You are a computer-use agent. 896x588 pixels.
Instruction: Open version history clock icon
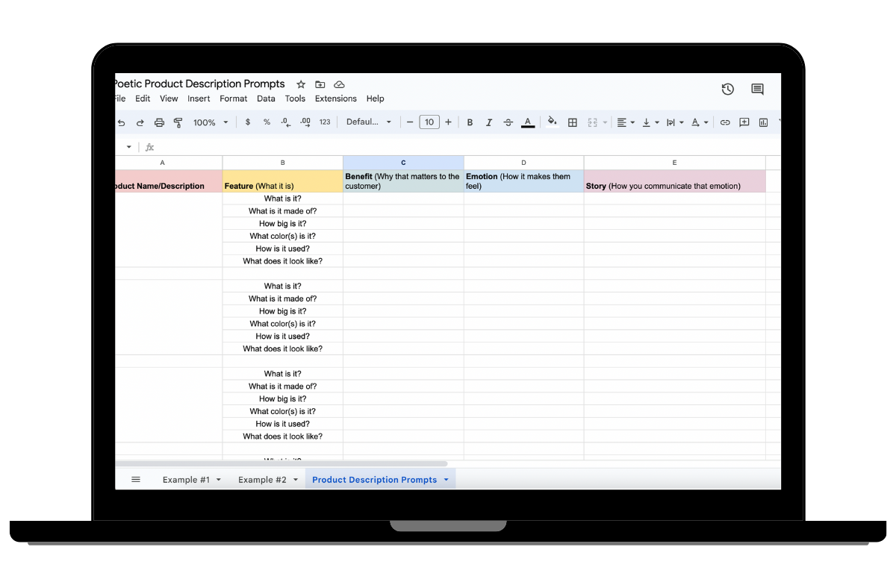coord(727,90)
